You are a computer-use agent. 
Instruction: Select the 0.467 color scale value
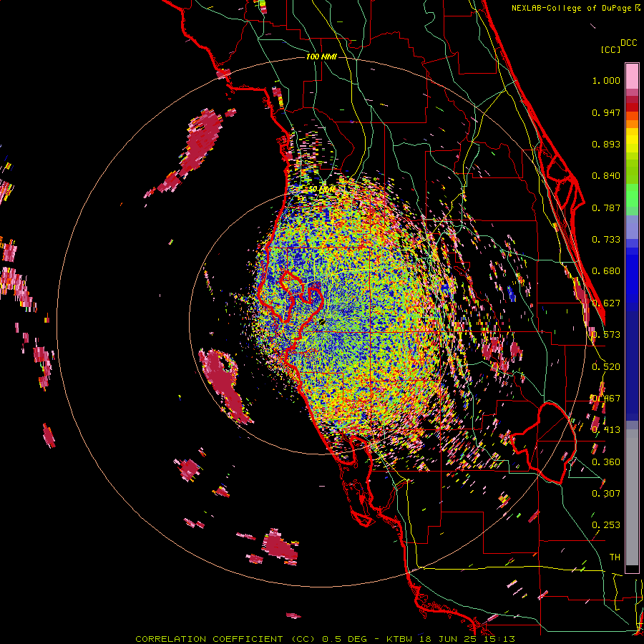(x=606, y=399)
